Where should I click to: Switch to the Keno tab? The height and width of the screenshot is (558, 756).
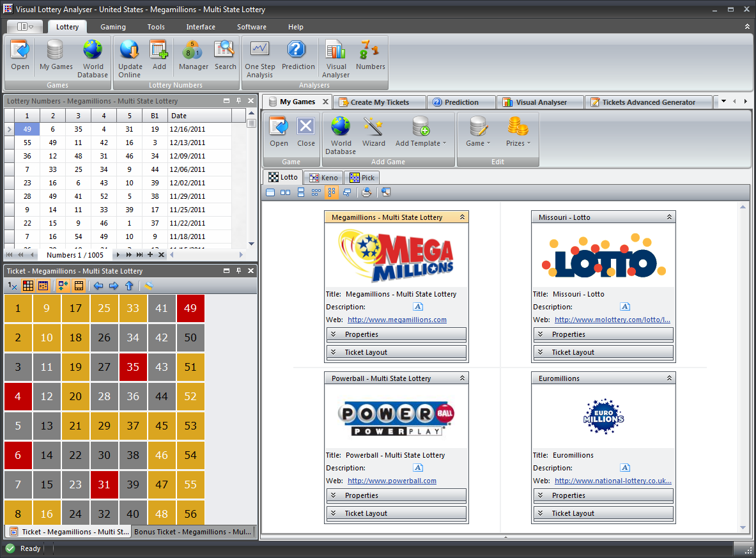tap(323, 177)
